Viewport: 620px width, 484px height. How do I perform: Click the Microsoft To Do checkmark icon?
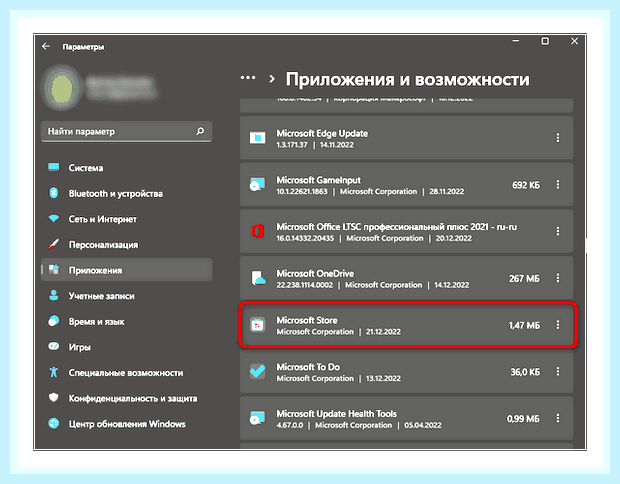[x=257, y=371]
